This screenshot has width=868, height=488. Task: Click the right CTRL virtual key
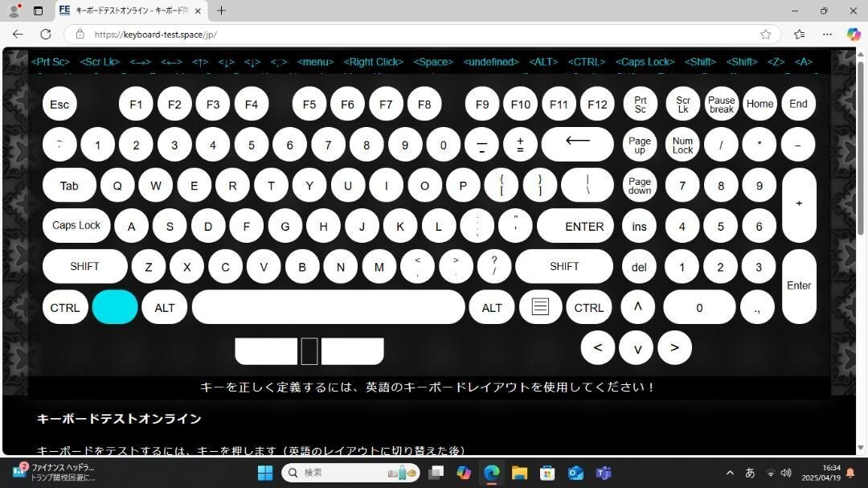click(588, 307)
